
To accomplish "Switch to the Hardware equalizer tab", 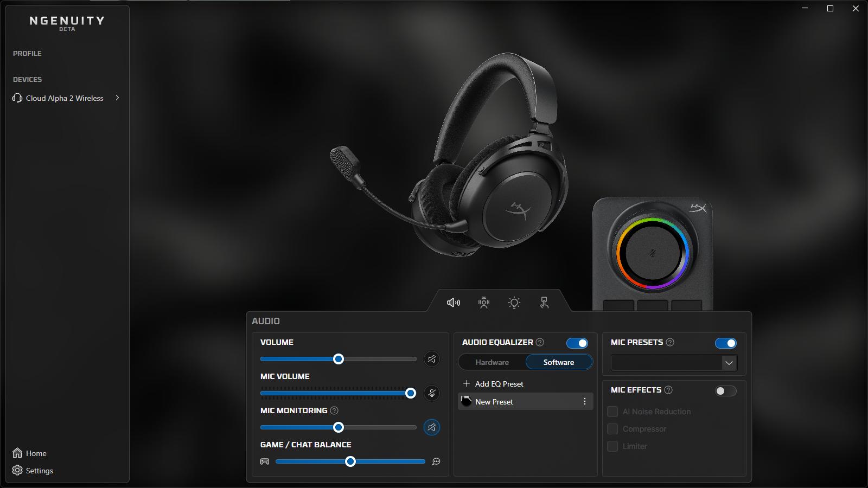I will (492, 362).
